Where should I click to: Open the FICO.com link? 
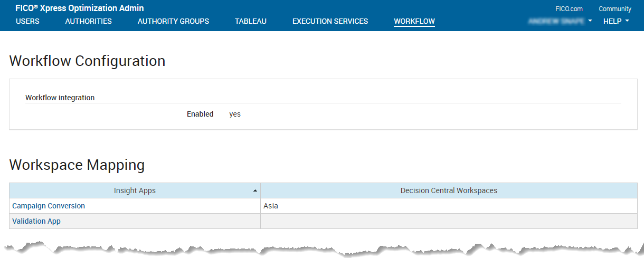point(569,9)
